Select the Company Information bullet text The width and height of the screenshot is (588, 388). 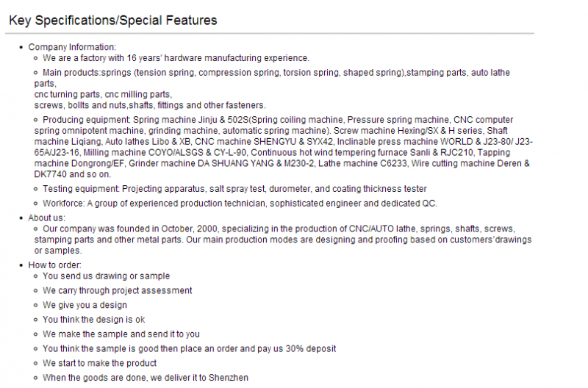[72, 47]
